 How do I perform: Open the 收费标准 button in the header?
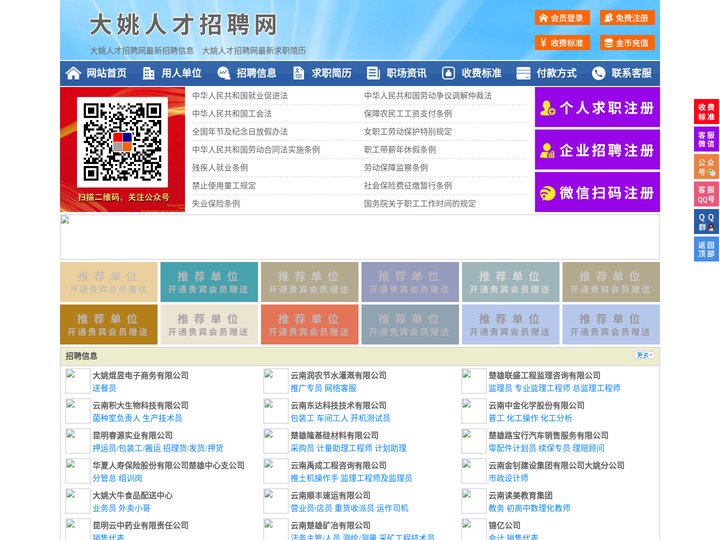(562, 43)
